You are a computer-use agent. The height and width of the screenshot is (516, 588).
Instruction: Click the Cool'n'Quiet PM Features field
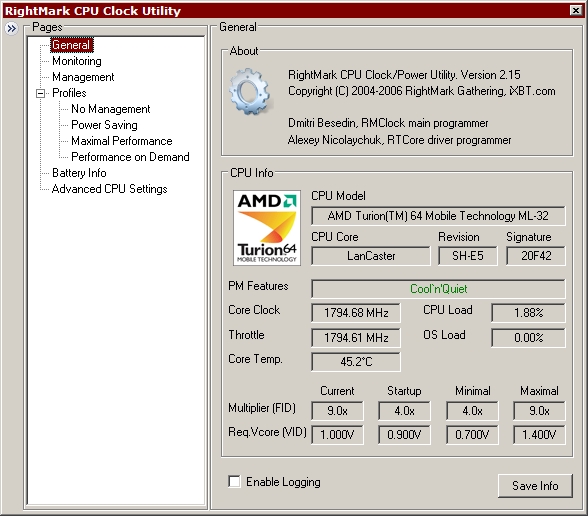pyautogui.click(x=438, y=289)
